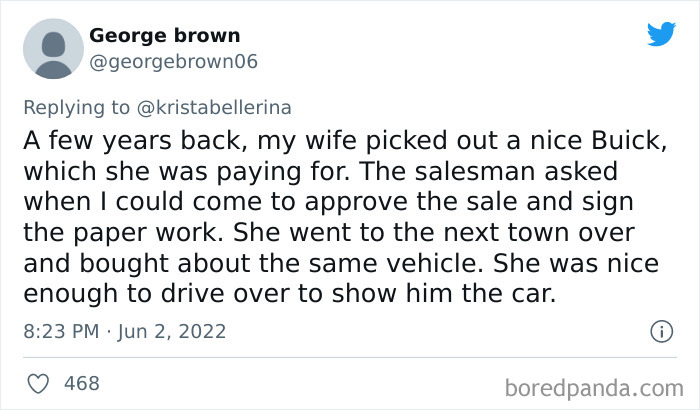Click the display name George brown
This screenshot has width=700, height=410.
[164, 36]
